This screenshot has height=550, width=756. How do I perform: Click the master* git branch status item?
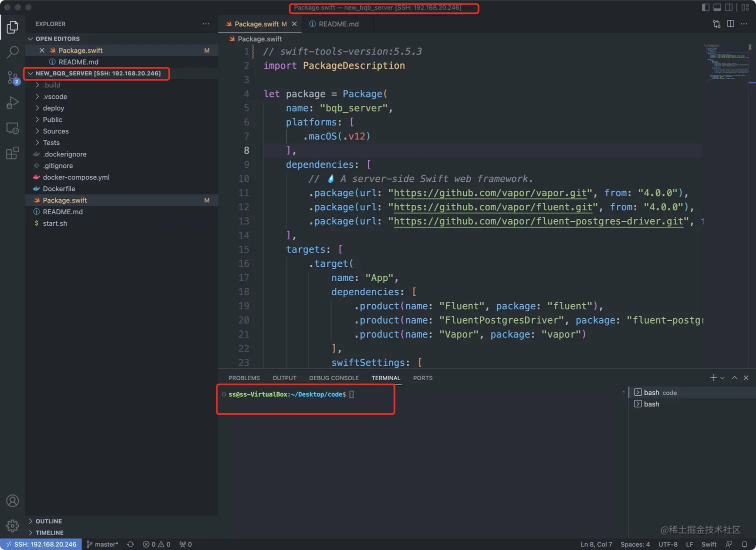click(x=102, y=545)
